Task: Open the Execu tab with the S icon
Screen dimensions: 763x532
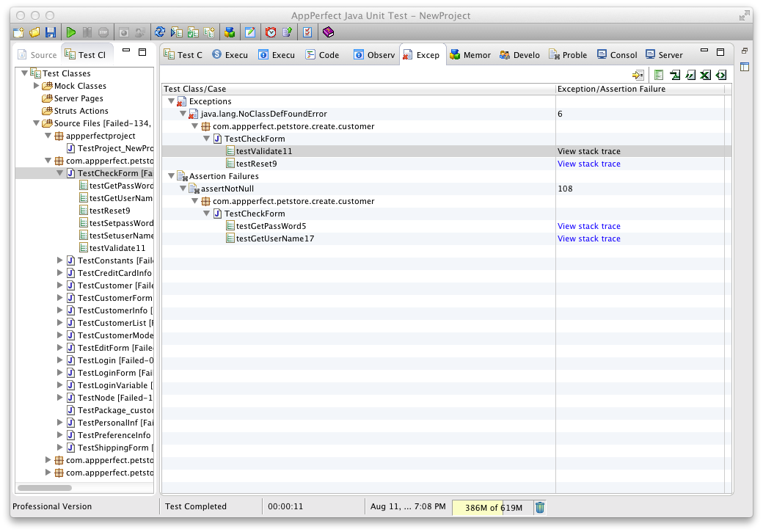Action: 230,55
